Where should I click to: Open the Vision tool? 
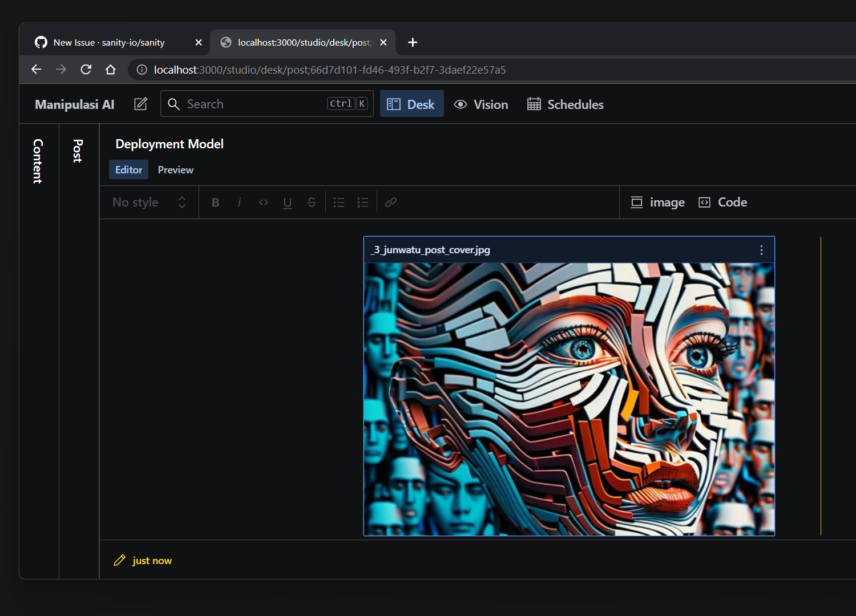tap(481, 104)
